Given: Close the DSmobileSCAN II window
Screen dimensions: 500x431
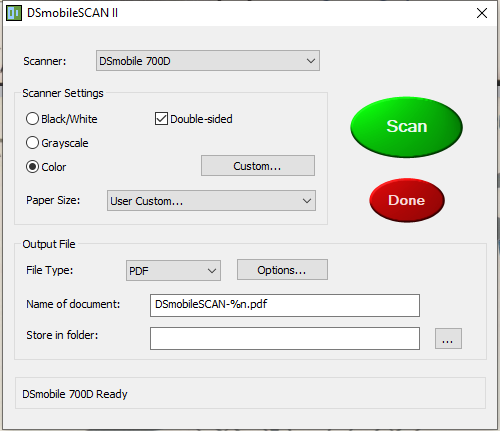Looking at the screenshot, I should coord(482,13).
